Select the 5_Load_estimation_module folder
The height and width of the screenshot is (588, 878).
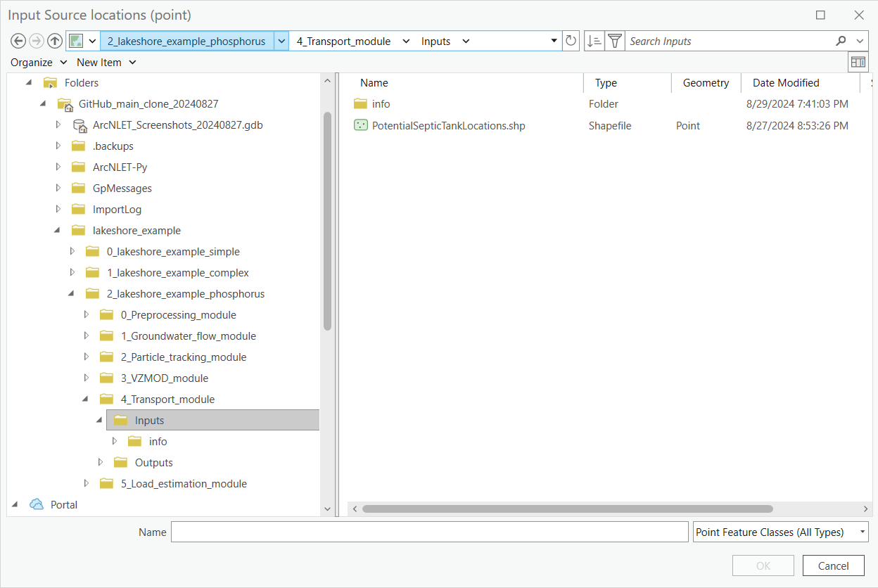(184, 484)
